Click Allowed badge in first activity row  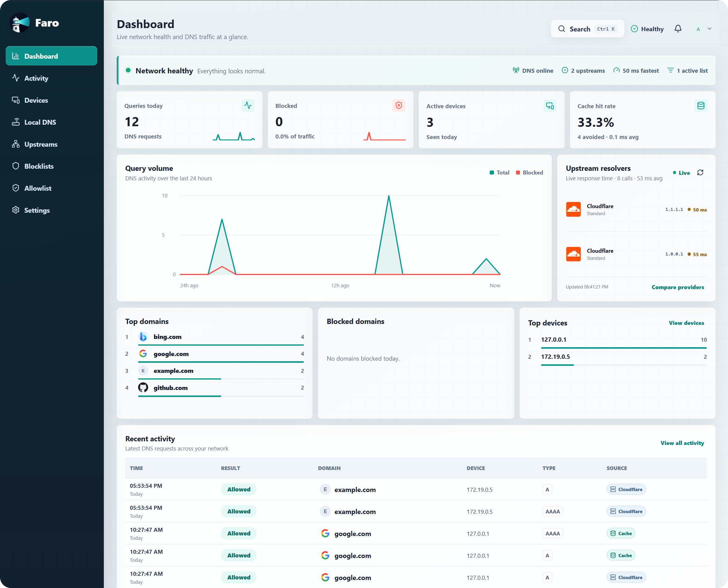click(238, 489)
